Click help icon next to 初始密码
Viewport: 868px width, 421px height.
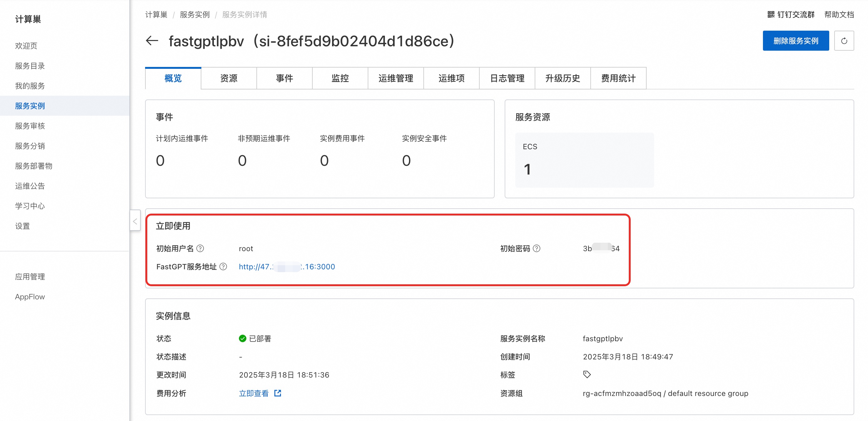click(537, 248)
